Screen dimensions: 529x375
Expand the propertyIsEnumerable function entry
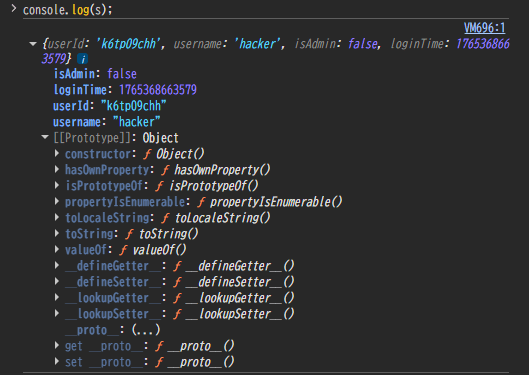point(57,202)
